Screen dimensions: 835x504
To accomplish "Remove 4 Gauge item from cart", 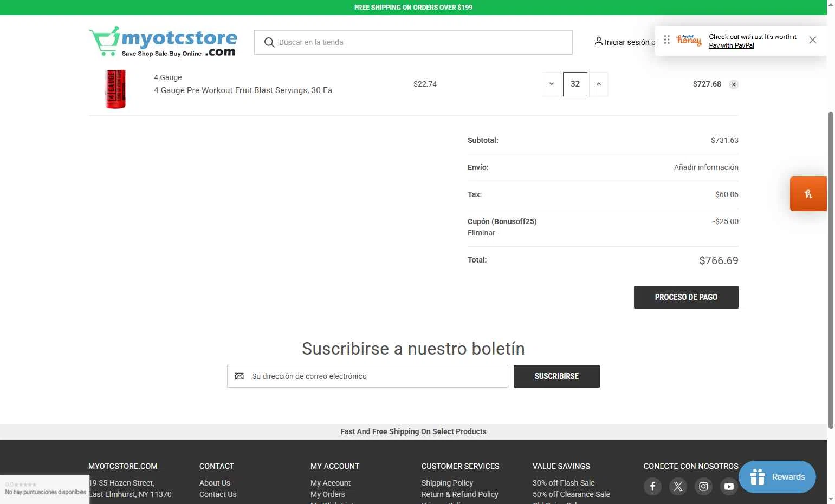I will click(733, 84).
